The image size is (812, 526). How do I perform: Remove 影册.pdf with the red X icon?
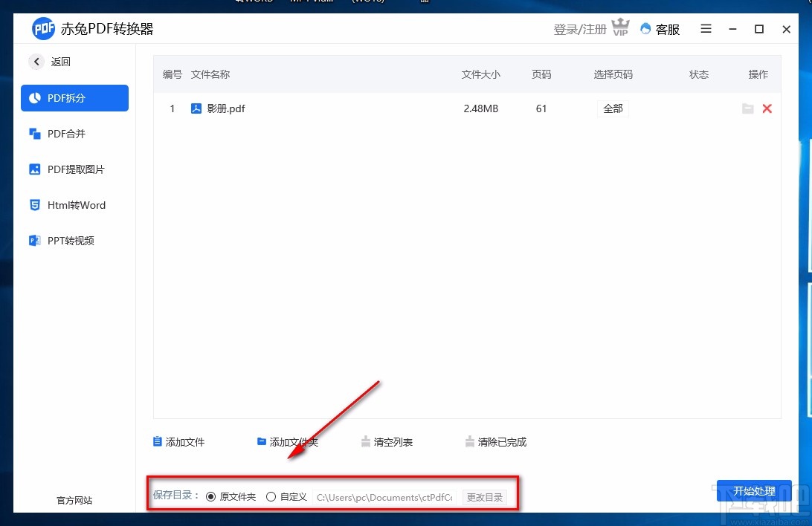(x=767, y=108)
